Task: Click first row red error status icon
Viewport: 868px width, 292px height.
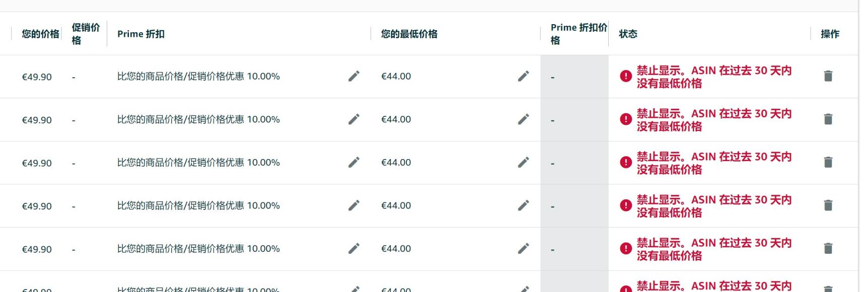Action: pos(626,76)
